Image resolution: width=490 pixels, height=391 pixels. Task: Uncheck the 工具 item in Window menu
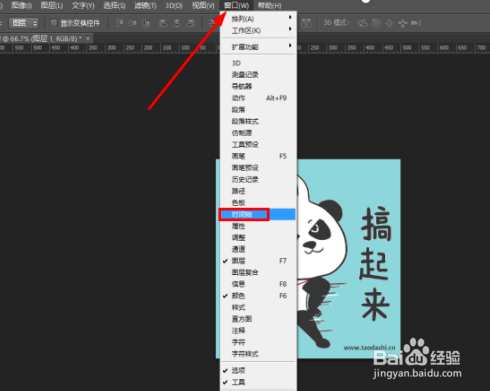pyautogui.click(x=258, y=382)
